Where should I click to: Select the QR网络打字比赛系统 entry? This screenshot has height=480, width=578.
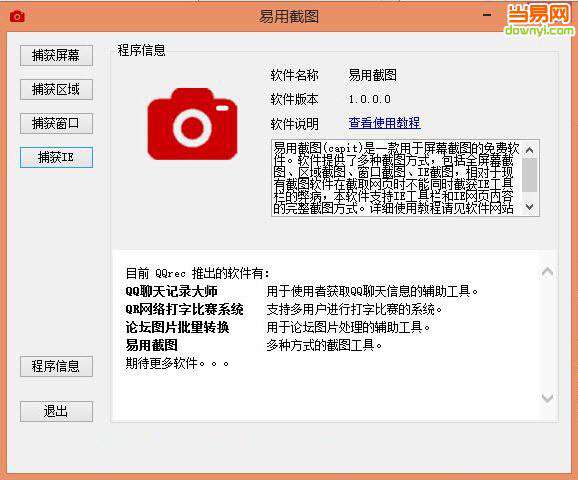coord(184,309)
